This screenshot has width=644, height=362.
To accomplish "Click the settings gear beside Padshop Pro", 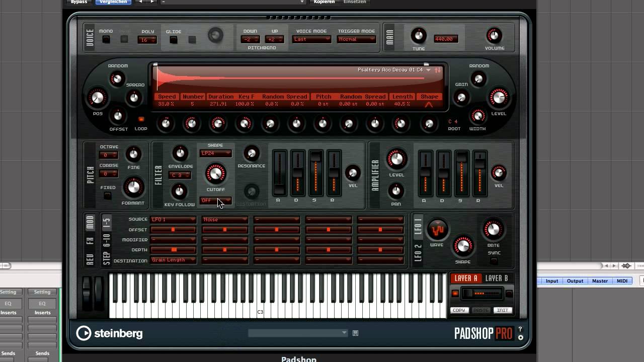I will (521, 338).
